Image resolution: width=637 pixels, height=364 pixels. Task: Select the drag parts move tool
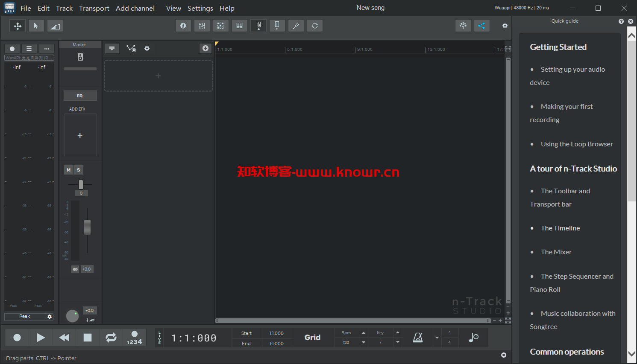click(18, 26)
